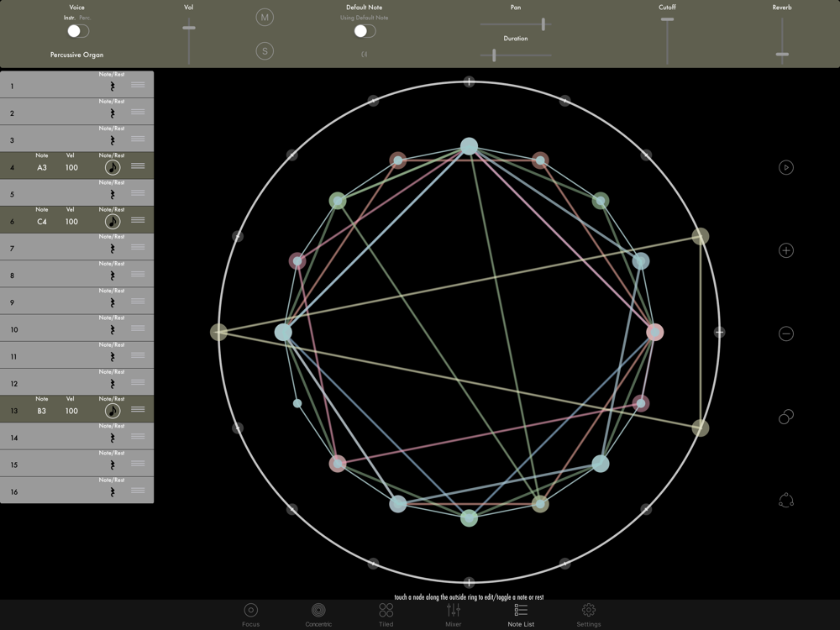Toggle the Default Note switch
The height and width of the screenshot is (630, 840).
point(364,31)
